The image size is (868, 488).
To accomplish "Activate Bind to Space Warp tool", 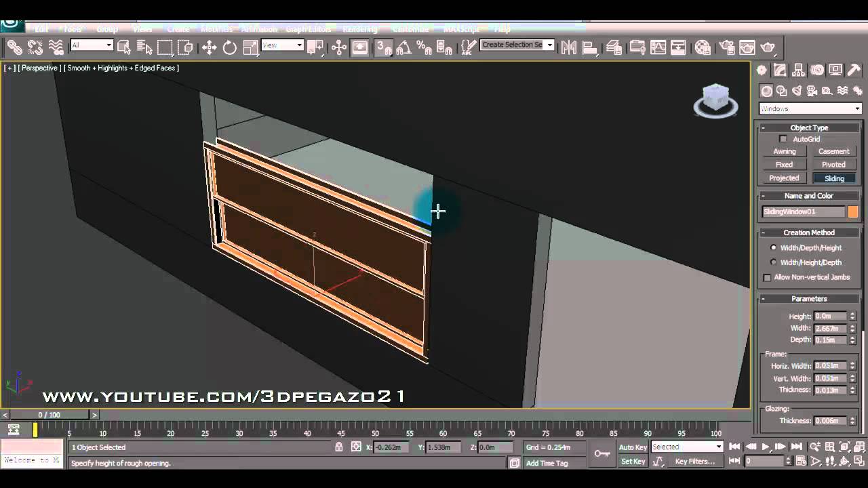I will tap(56, 47).
